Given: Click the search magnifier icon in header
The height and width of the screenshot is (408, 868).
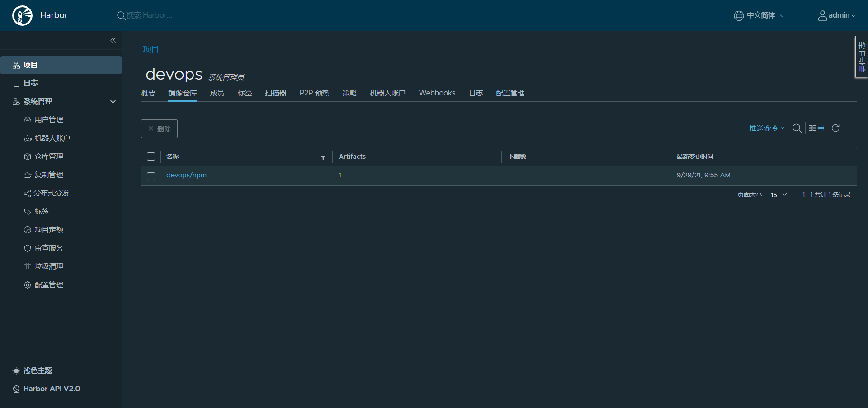Looking at the screenshot, I should [x=121, y=15].
